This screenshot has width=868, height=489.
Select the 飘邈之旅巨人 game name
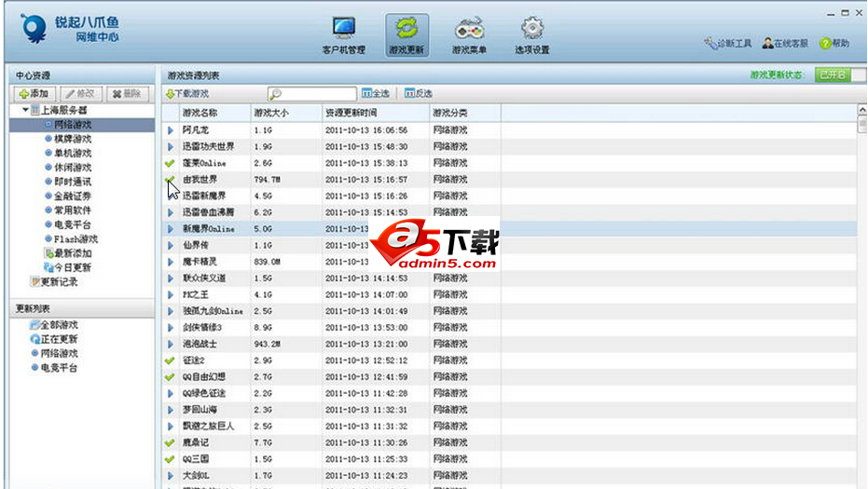point(208,427)
